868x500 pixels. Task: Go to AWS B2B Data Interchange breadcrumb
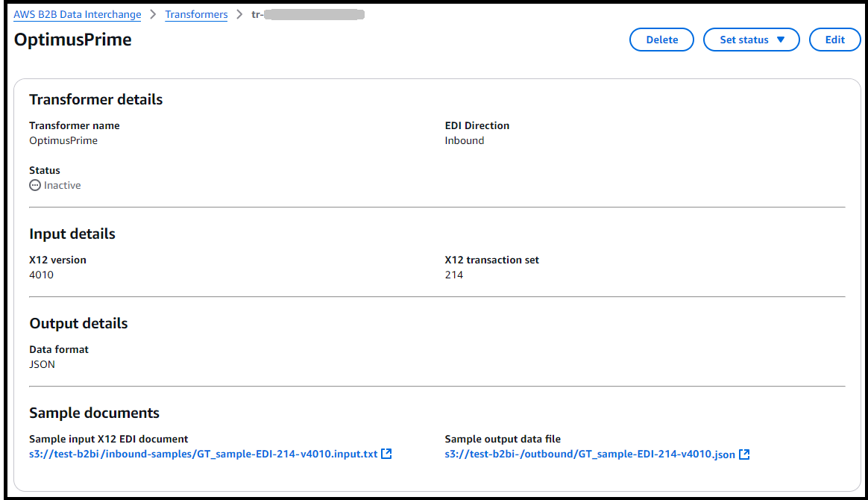[x=78, y=14]
